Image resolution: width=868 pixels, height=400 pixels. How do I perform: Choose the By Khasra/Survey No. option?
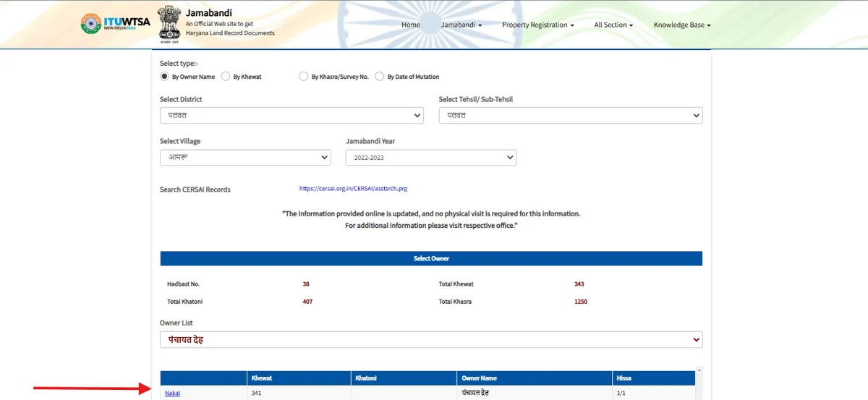[x=304, y=76]
